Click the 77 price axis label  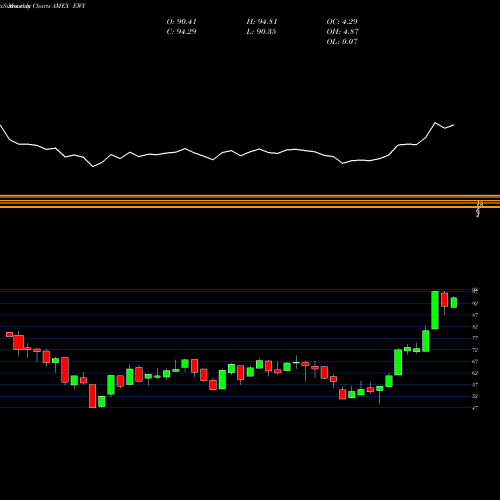[x=475, y=338]
